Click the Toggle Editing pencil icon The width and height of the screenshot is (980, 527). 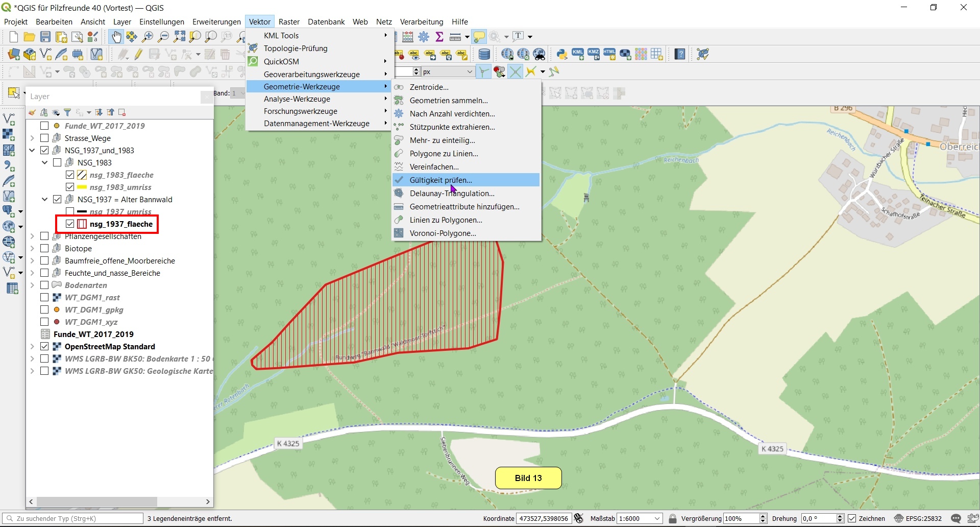(x=138, y=54)
